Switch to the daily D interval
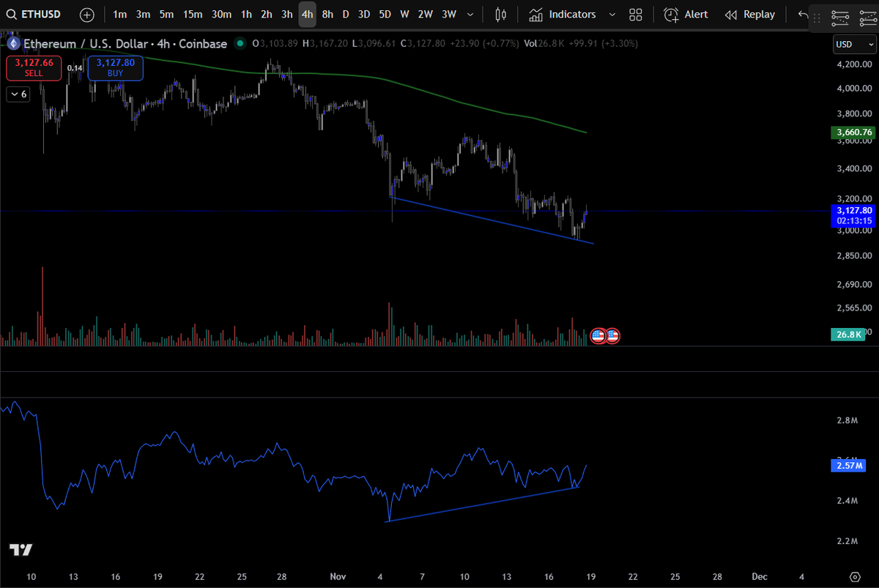The image size is (879, 588). tap(346, 15)
